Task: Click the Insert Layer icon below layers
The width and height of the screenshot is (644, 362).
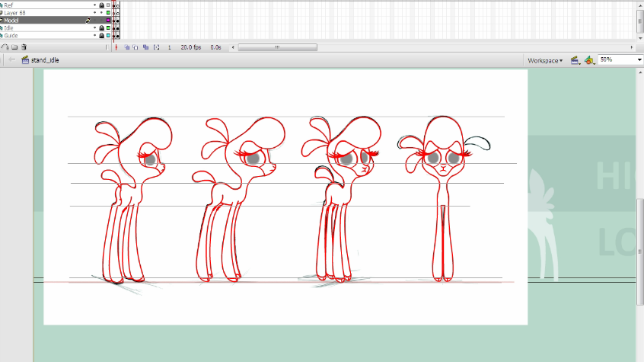Action: (x=5, y=47)
